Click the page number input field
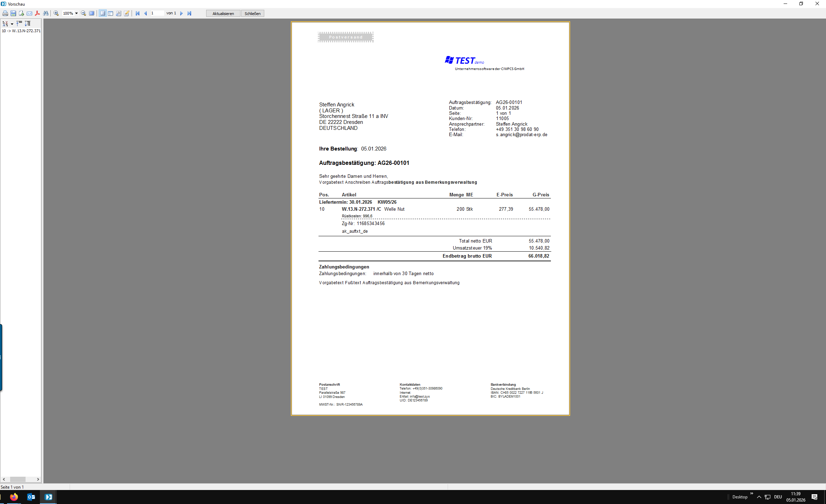Screen dimensions: 826x504 point(157,13)
